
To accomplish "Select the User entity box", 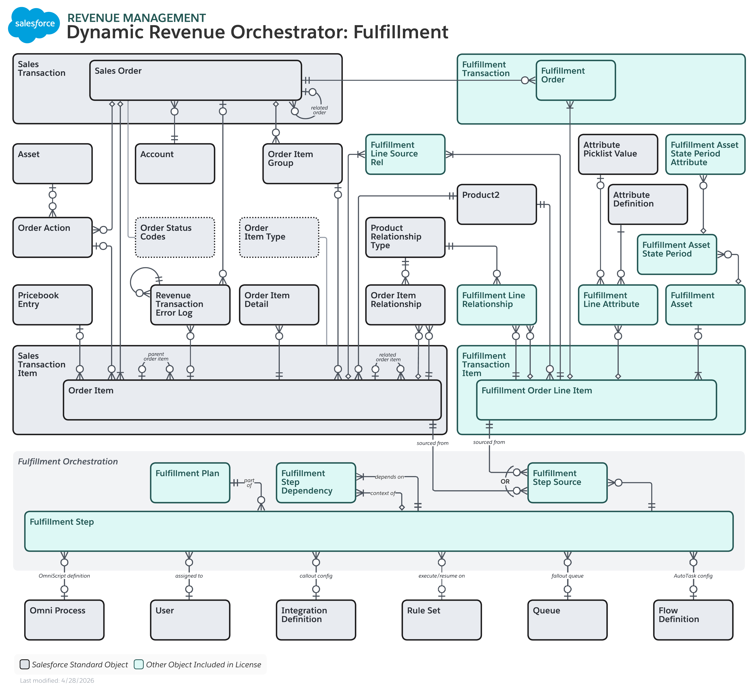I will tap(190, 620).
